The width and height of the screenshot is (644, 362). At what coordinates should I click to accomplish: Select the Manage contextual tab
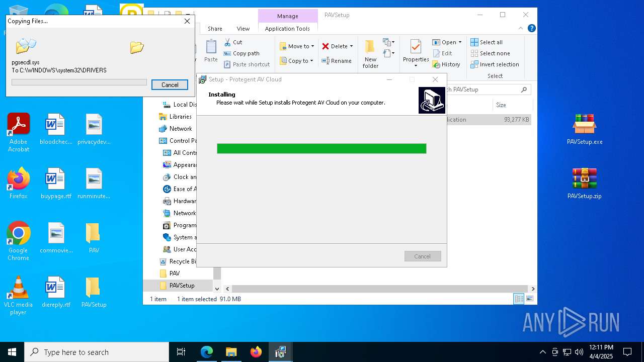(x=288, y=16)
